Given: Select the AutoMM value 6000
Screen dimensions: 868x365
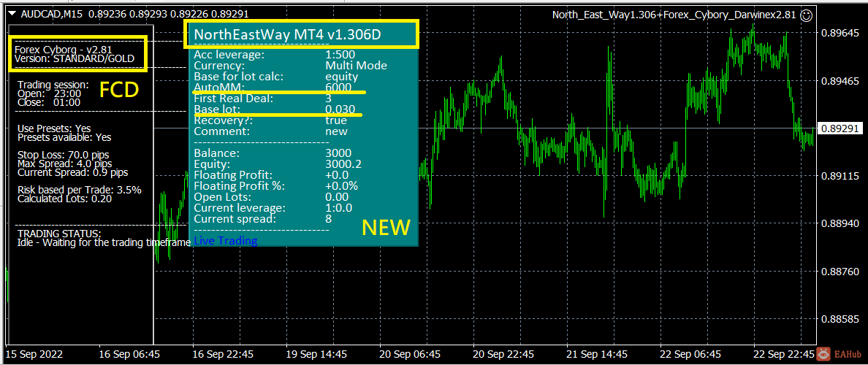Looking at the screenshot, I should tap(338, 88).
